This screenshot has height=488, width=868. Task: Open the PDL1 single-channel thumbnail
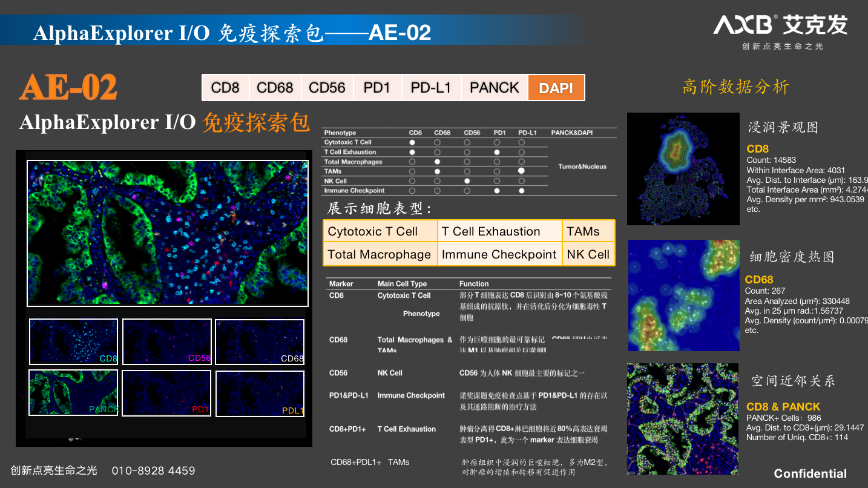260,393
